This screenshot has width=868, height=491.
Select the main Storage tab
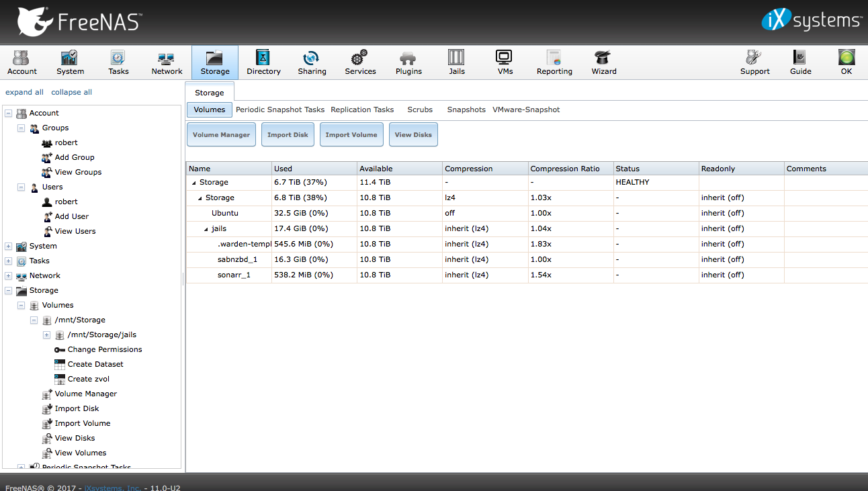point(210,93)
